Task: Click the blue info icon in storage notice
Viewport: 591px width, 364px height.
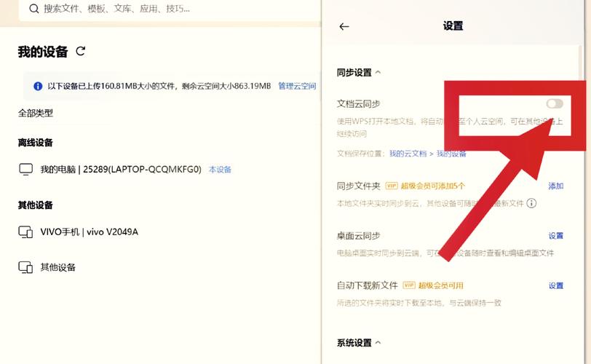Action: (x=38, y=86)
